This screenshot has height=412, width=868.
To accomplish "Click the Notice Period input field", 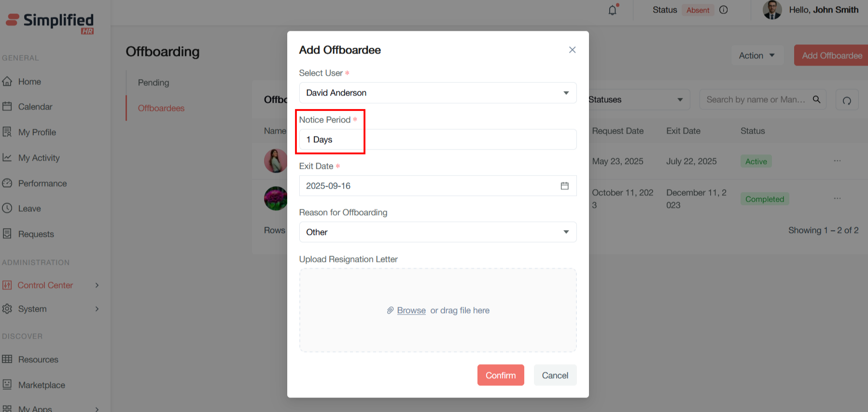I will tap(437, 139).
